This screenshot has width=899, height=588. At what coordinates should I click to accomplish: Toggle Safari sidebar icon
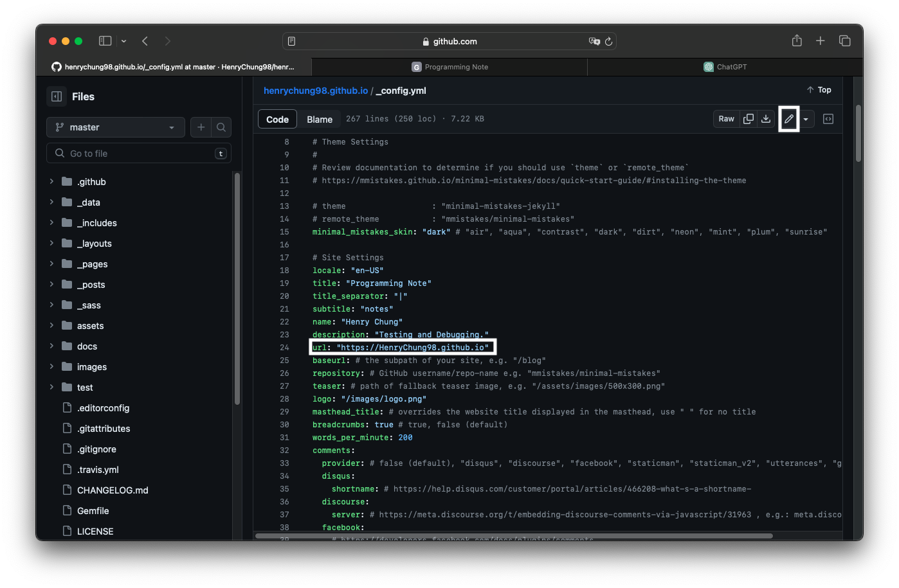(105, 41)
